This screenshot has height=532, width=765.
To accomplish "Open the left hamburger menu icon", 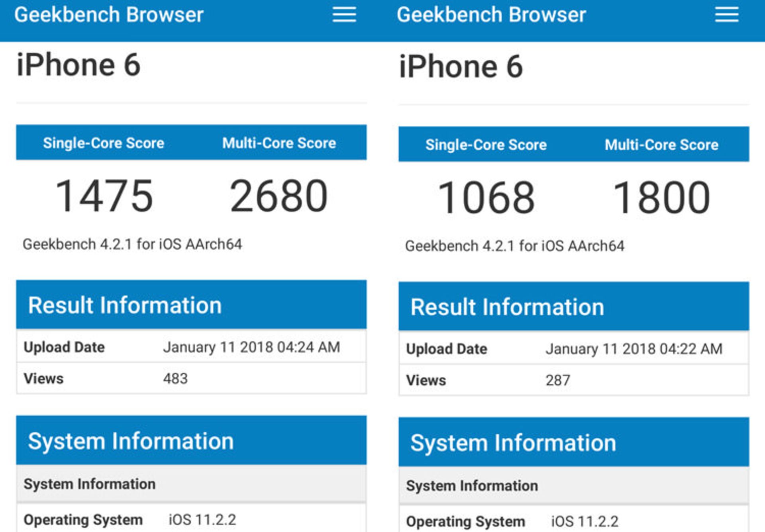I will pyautogui.click(x=344, y=15).
